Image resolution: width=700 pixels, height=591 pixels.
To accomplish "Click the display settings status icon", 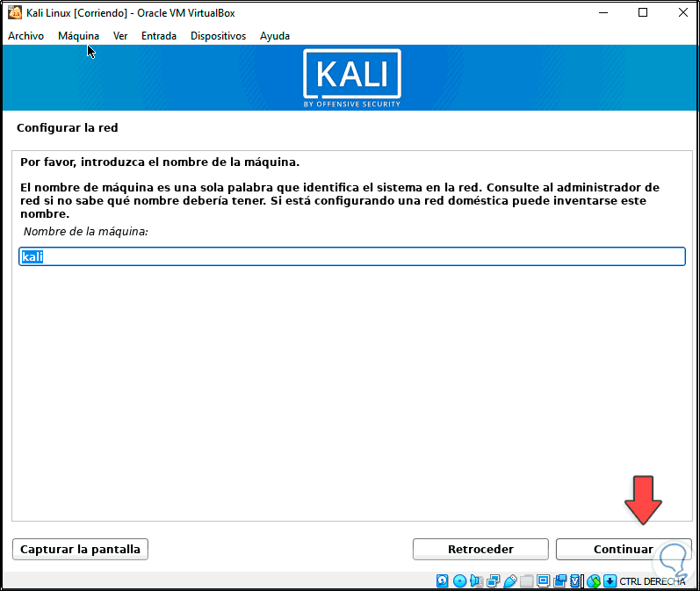I will (544, 580).
